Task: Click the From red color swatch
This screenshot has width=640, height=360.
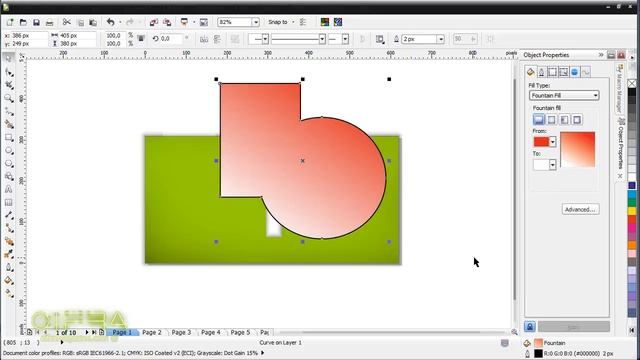Action: tap(541, 142)
